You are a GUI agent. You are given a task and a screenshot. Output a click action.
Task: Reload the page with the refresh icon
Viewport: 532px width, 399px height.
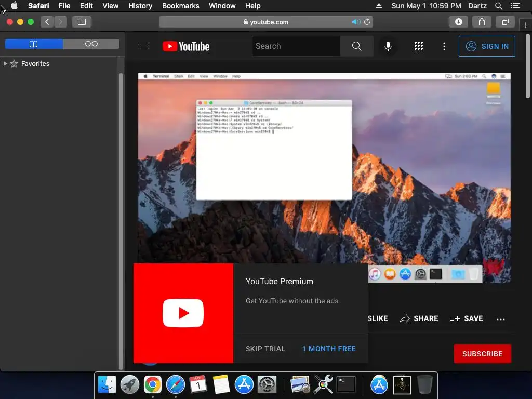pyautogui.click(x=367, y=22)
